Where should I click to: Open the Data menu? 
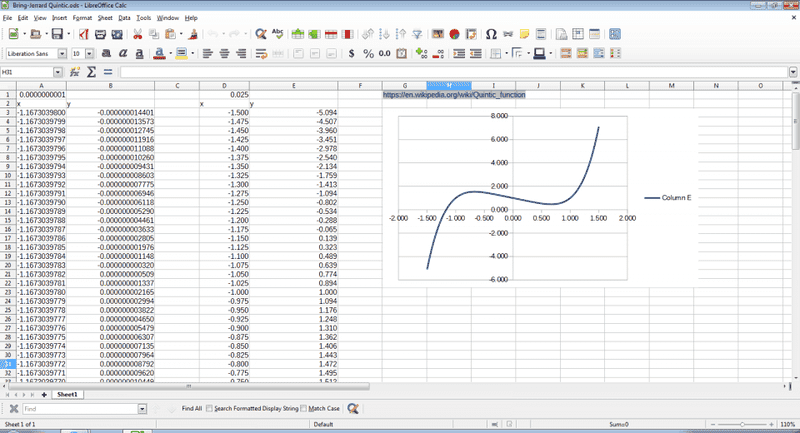[123, 18]
